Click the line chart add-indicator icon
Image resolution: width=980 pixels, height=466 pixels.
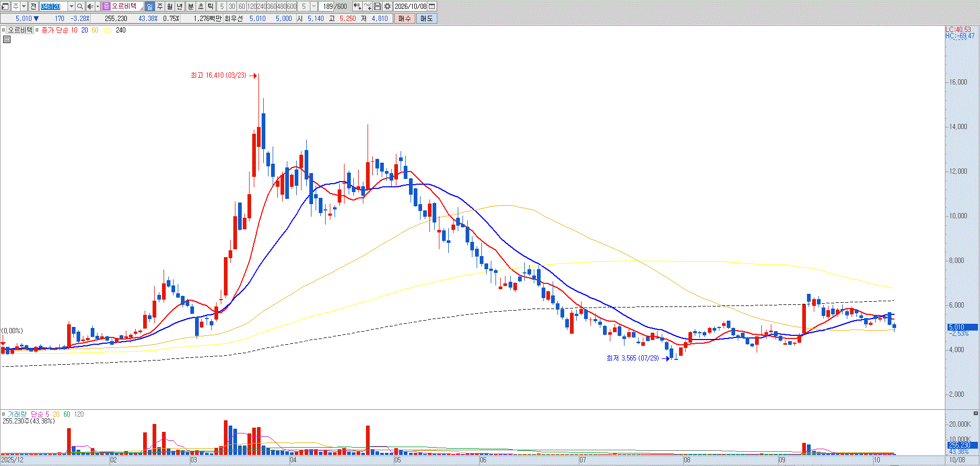pyautogui.click(x=368, y=6)
